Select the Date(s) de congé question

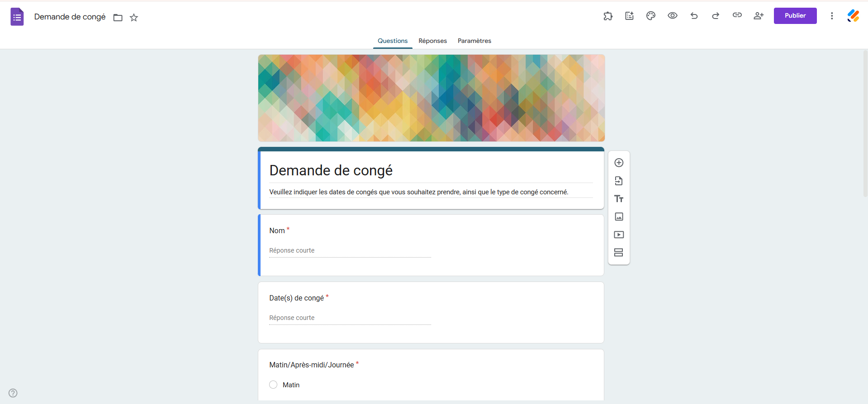coord(296,298)
